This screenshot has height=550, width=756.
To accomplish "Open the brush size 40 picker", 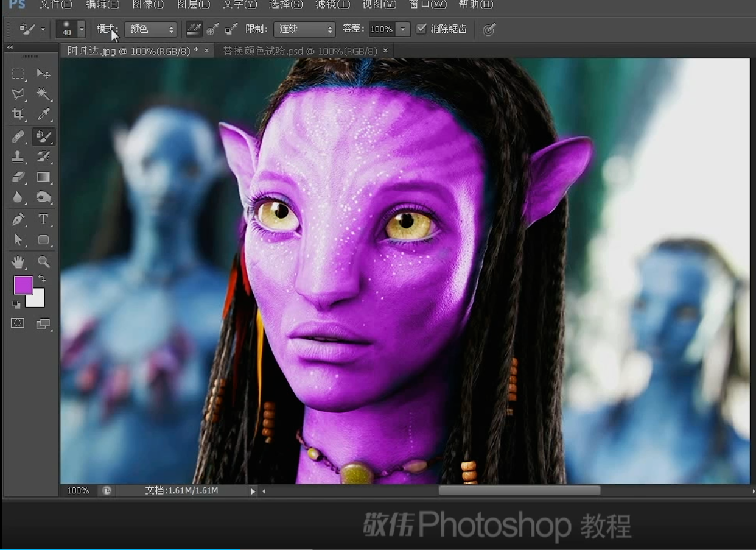I will [x=71, y=29].
